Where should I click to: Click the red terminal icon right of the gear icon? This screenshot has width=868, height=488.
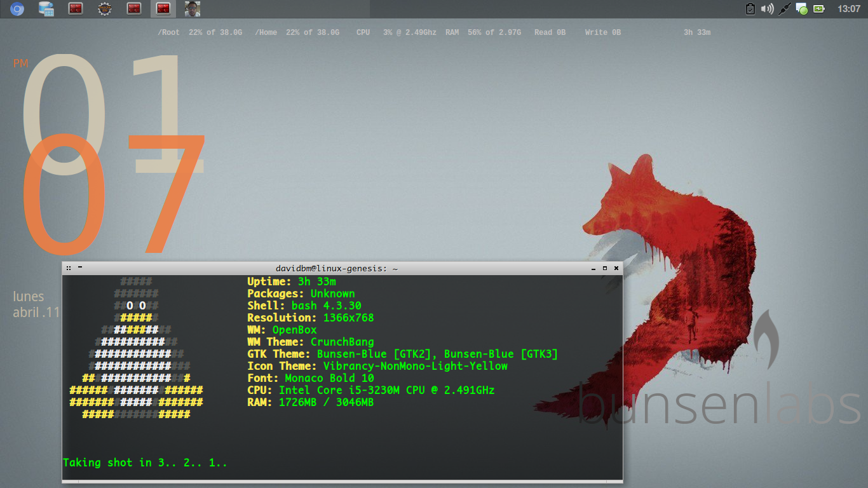coord(134,9)
